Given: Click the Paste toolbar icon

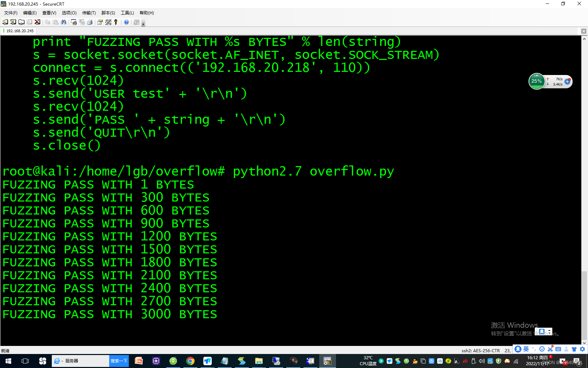Looking at the screenshot, I should (x=56, y=22).
